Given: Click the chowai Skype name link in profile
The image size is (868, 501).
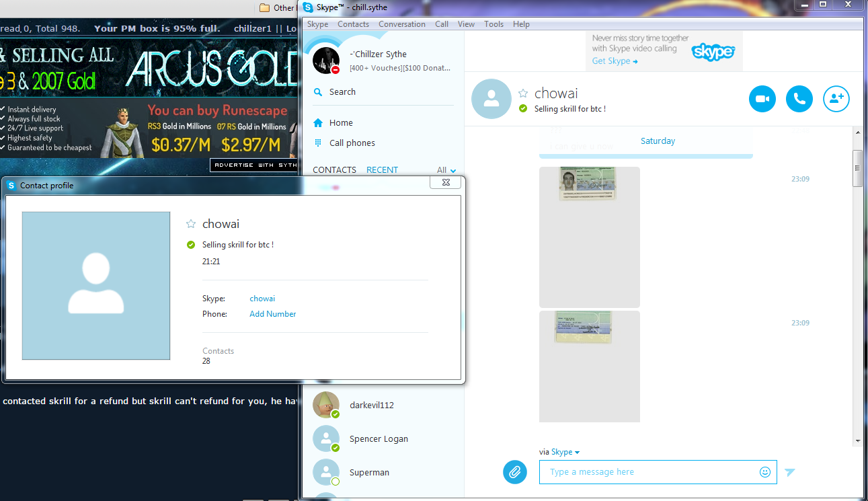Looking at the screenshot, I should (x=262, y=299).
